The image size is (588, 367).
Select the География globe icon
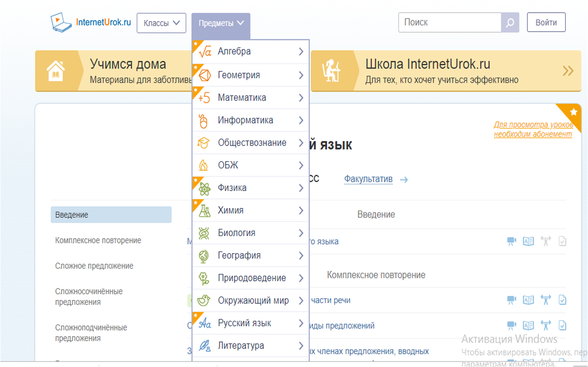click(203, 255)
